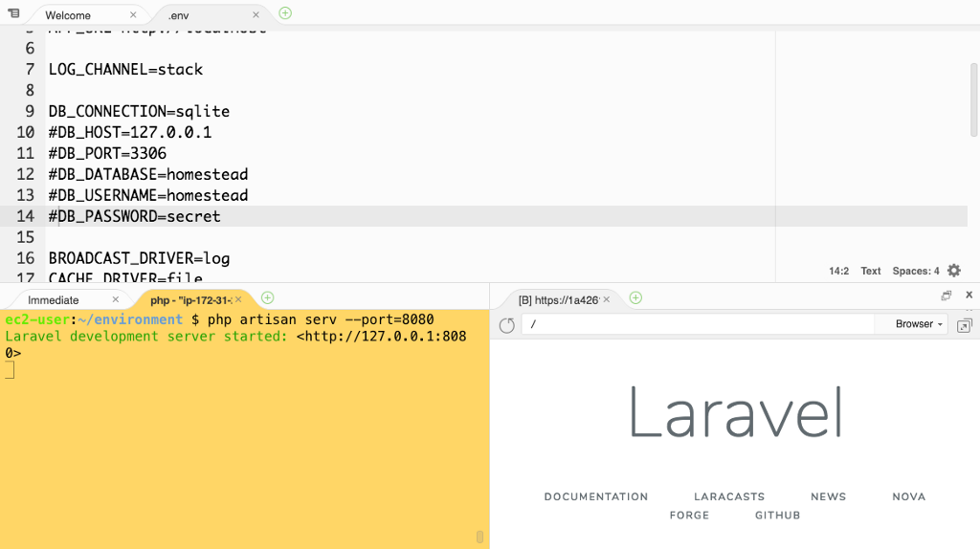Pop out the preview into a new window
980x549 pixels.
pos(964,325)
